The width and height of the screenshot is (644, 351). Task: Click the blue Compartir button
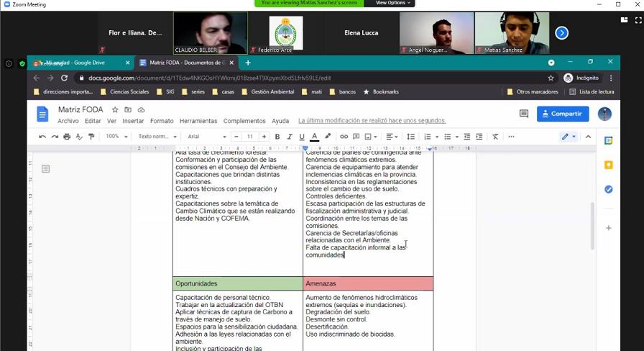pyautogui.click(x=563, y=114)
